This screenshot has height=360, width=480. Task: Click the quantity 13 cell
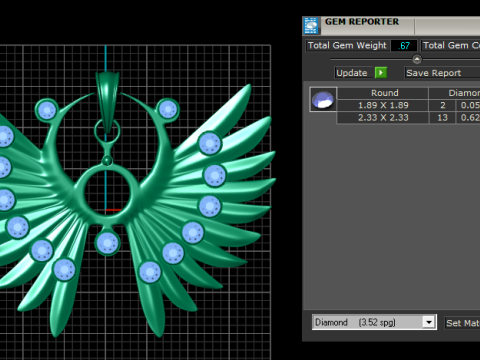[442, 118]
